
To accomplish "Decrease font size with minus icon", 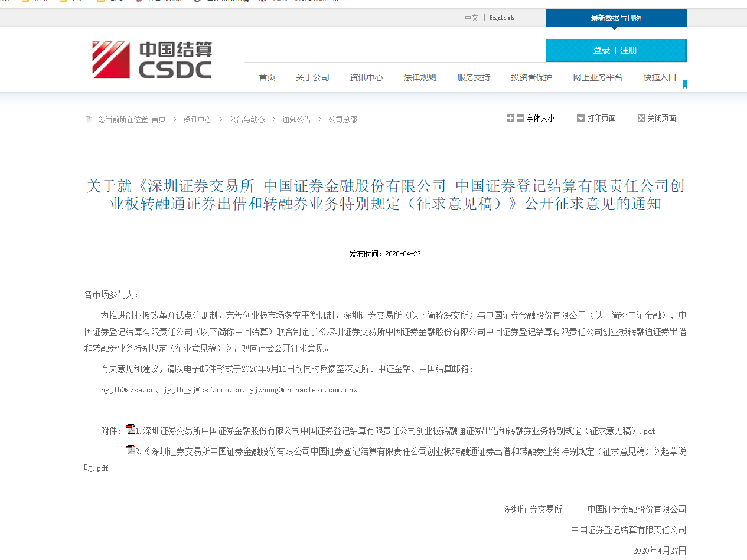I will point(520,118).
